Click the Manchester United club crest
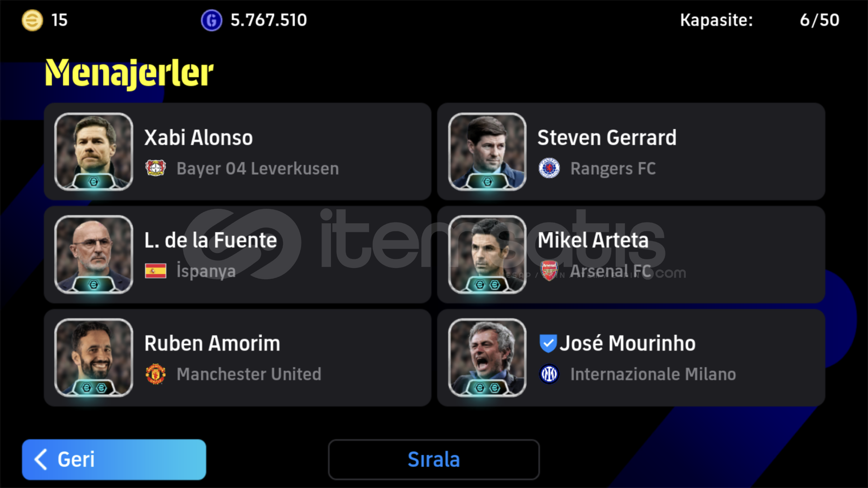 (x=156, y=374)
